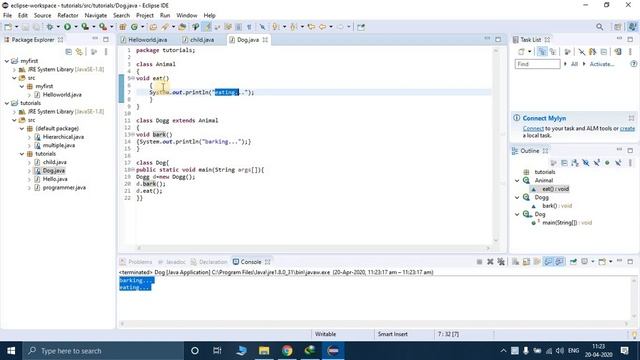This screenshot has height=360, width=640.
Task: Open the Refactor menu
Action: coord(68,16)
